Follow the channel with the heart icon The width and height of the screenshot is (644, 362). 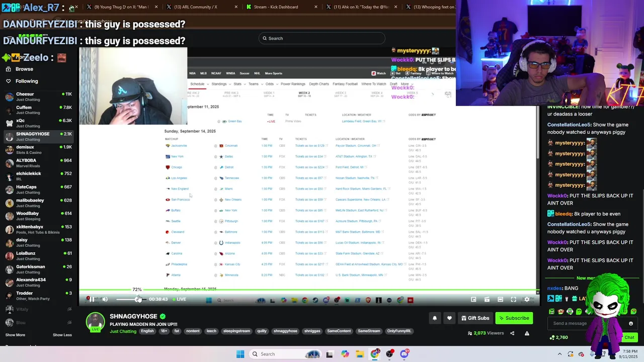tap(449, 318)
